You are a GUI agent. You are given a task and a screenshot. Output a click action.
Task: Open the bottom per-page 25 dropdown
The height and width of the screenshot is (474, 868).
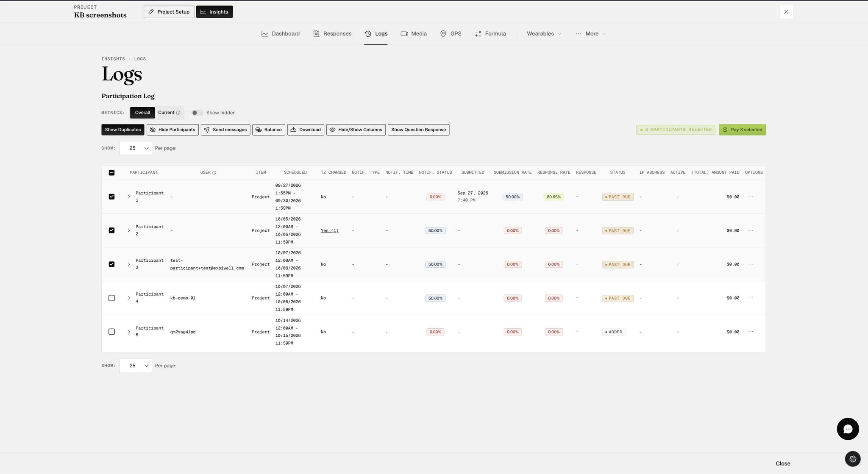tap(136, 366)
